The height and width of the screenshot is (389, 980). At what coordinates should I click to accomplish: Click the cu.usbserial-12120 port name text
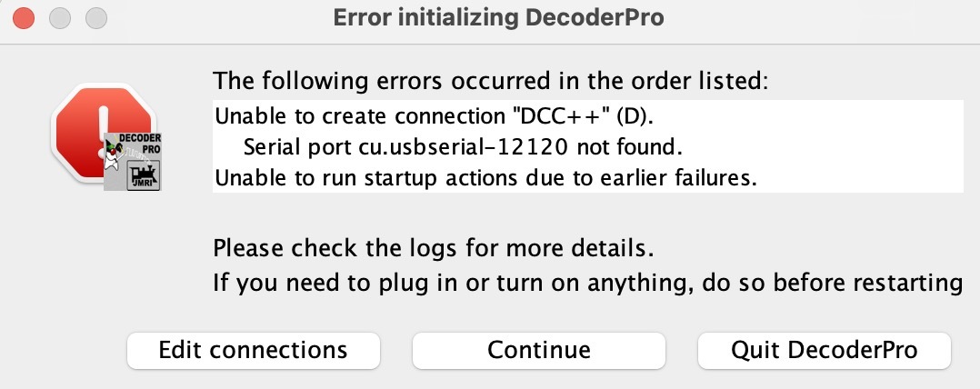point(464,147)
